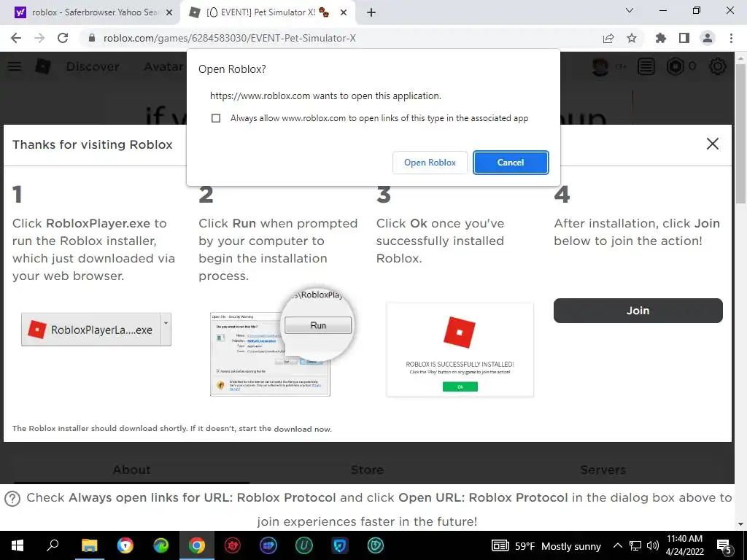Viewport: 747px width, 560px height.
Task: Click the volume speaker tray icon
Action: [653, 545]
